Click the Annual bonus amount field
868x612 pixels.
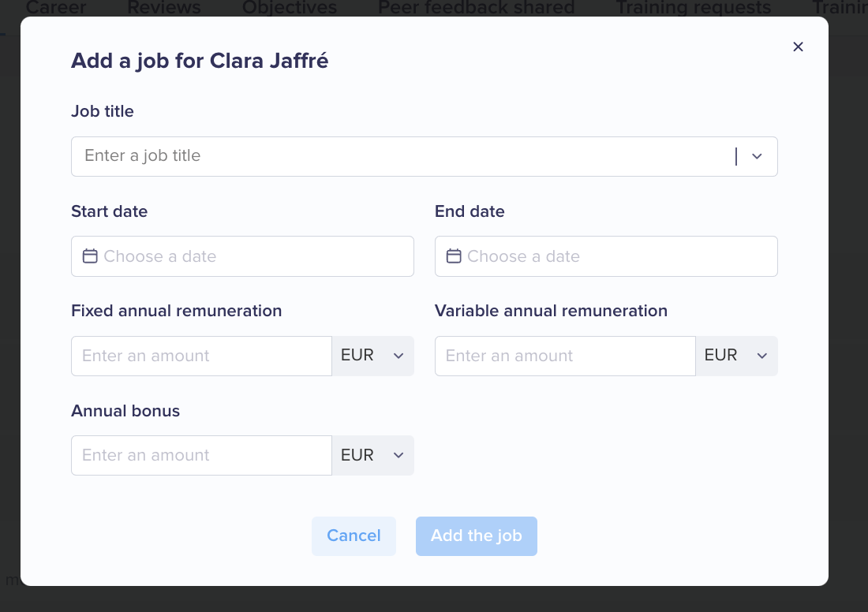(x=201, y=455)
